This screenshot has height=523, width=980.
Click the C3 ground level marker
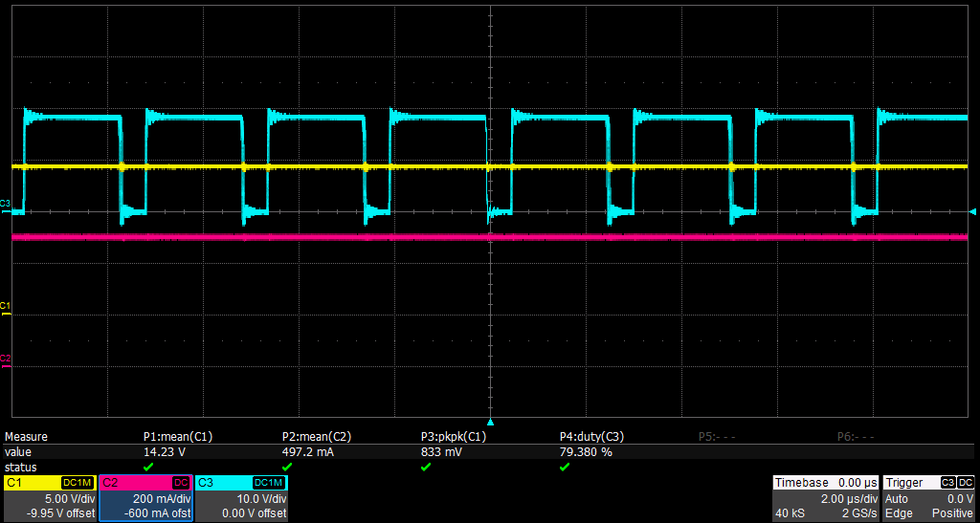click(x=6, y=207)
